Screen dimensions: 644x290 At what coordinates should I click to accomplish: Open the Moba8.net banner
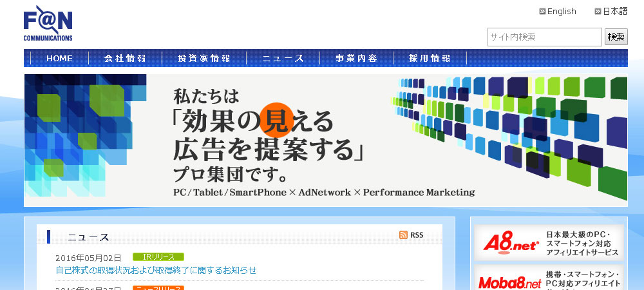tap(549, 278)
